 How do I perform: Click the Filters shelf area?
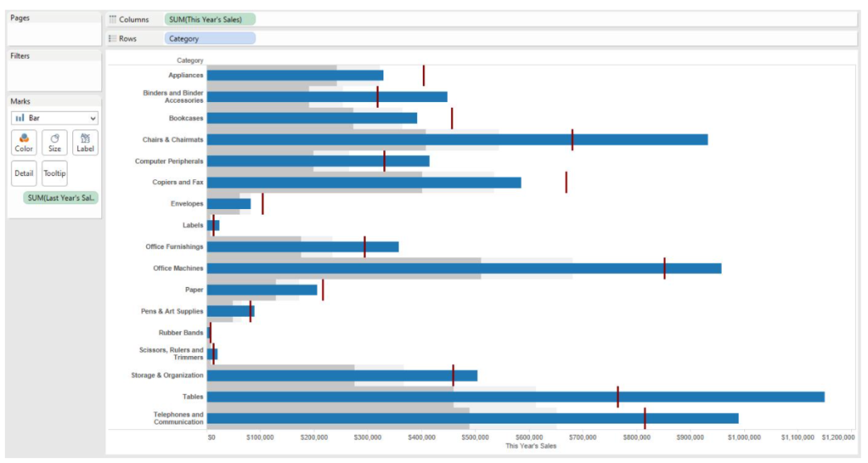click(55, 76)
